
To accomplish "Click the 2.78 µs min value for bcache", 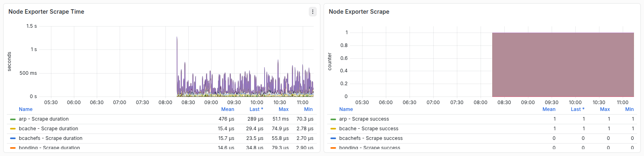I will pyautogui.click(x=305, y=129).
